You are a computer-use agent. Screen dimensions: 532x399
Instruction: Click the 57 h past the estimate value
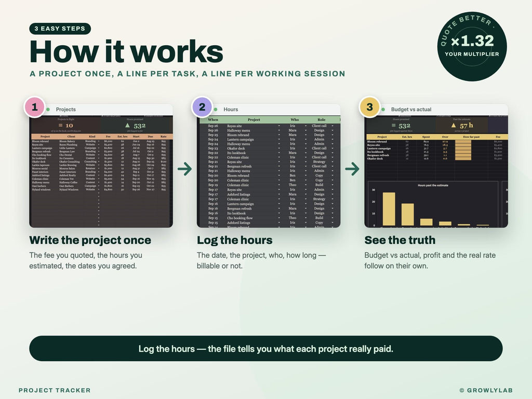(466, 126)
